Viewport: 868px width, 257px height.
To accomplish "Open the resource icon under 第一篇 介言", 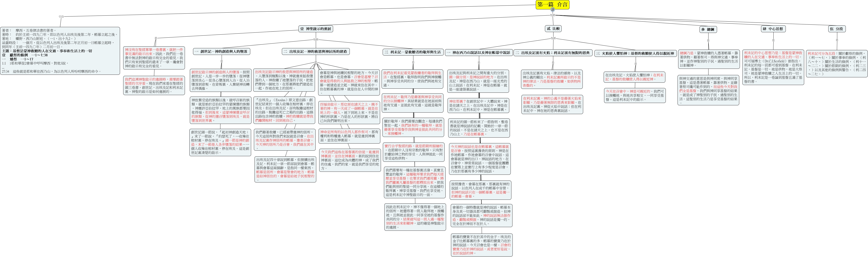I will pyautogui.click(x=553, y=9).
